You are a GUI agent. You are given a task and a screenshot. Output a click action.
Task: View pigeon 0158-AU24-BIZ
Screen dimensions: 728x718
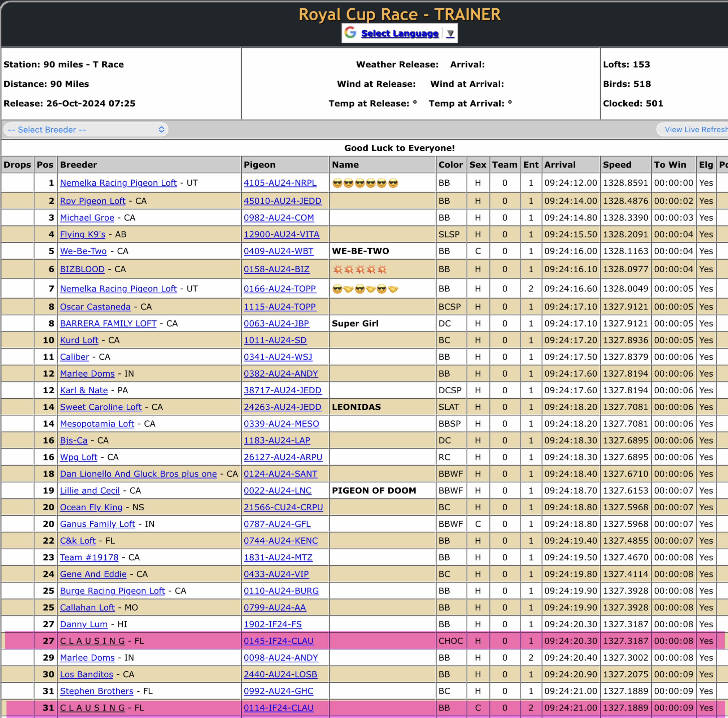(x=276, y=269)
